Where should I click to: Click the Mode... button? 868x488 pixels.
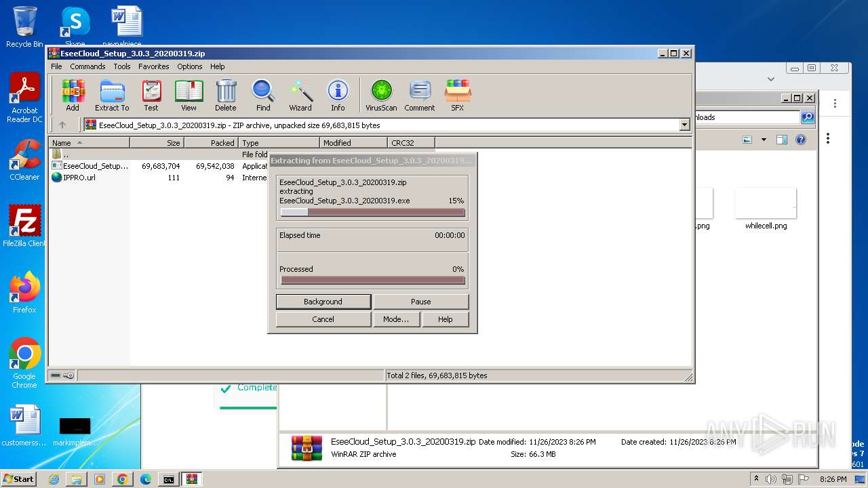(x=396, y=319)
